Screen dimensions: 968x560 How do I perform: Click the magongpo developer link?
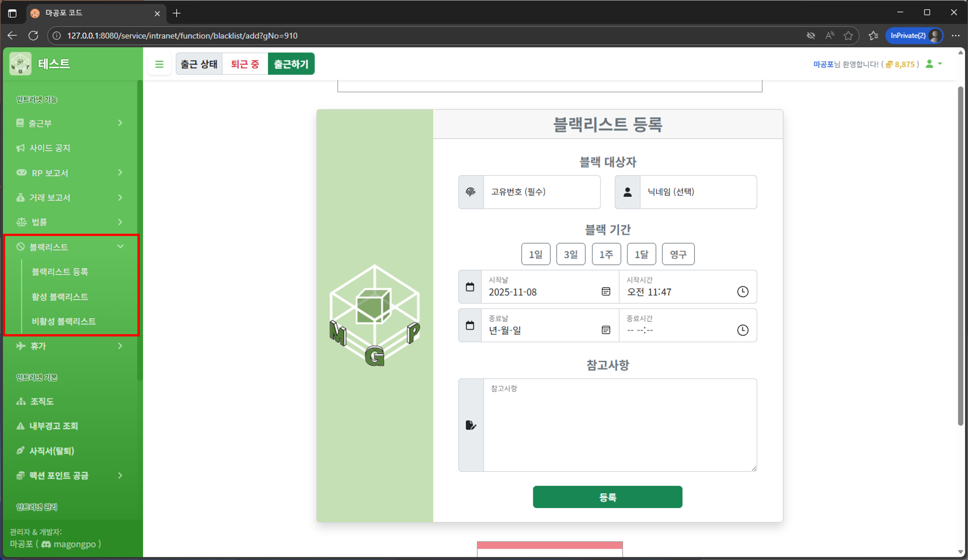coord(76,544)
